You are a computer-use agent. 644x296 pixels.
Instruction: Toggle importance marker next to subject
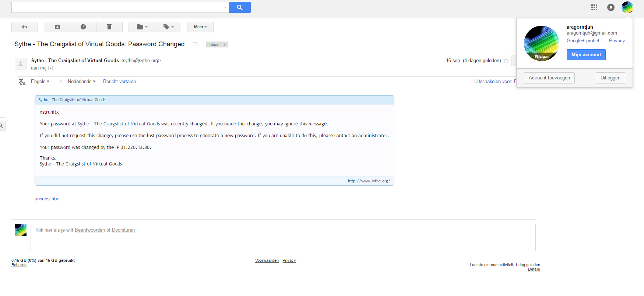[x=196, y=44]
